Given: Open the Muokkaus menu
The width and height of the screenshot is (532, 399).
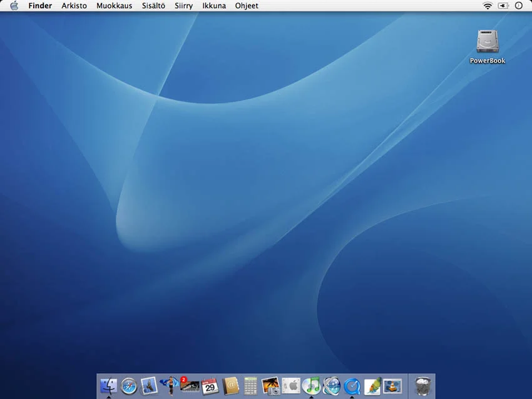Looking at the screenshot, I should (114, 6).
